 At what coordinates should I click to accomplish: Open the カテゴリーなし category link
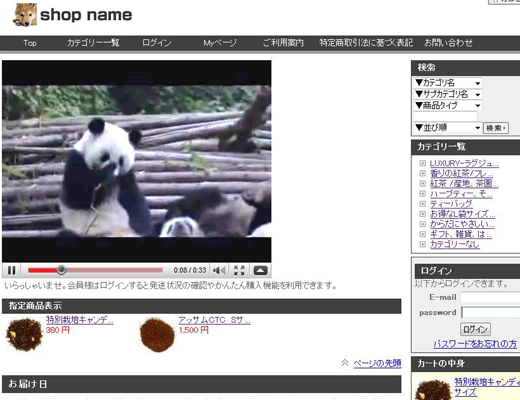pos(455,244)
